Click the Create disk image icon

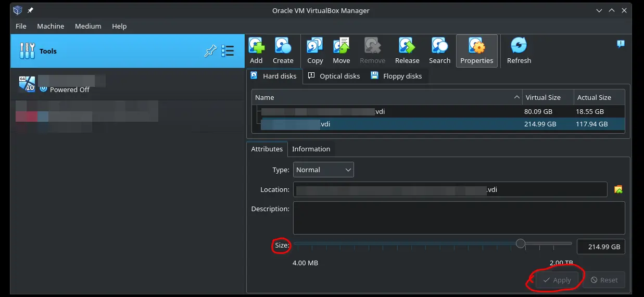click(283, 50)
